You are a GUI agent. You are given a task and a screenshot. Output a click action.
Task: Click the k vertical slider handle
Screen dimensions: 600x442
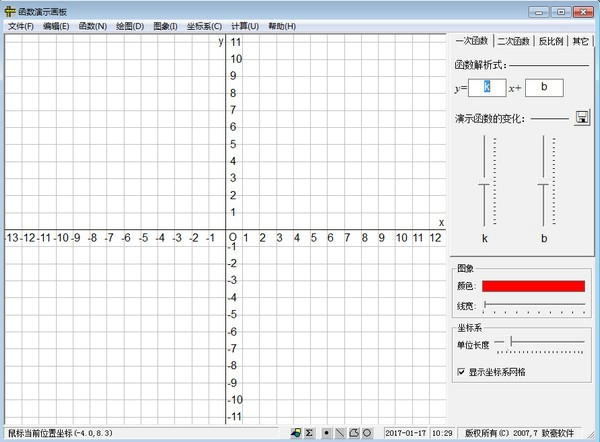484,185
